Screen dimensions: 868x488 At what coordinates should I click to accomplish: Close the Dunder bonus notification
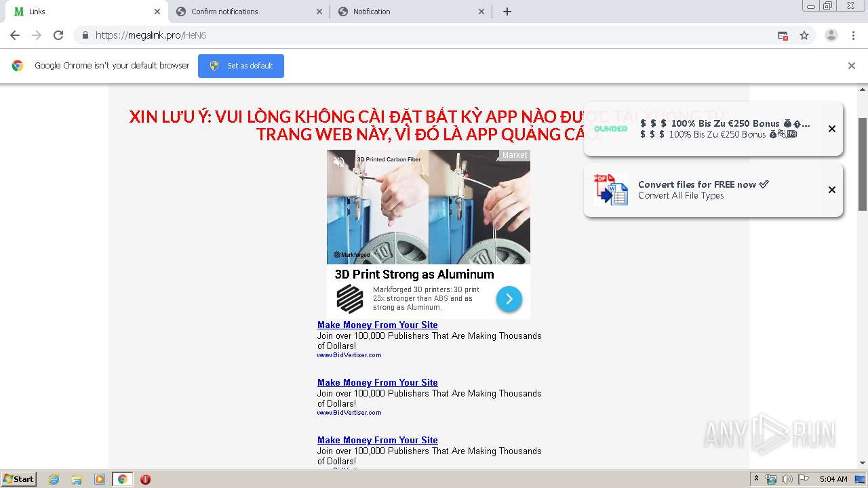point(832,129)
